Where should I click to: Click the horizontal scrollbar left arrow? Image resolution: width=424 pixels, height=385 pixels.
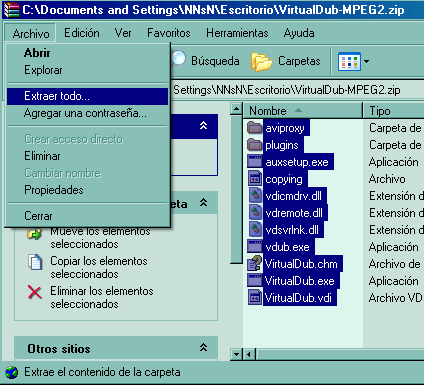249,354
